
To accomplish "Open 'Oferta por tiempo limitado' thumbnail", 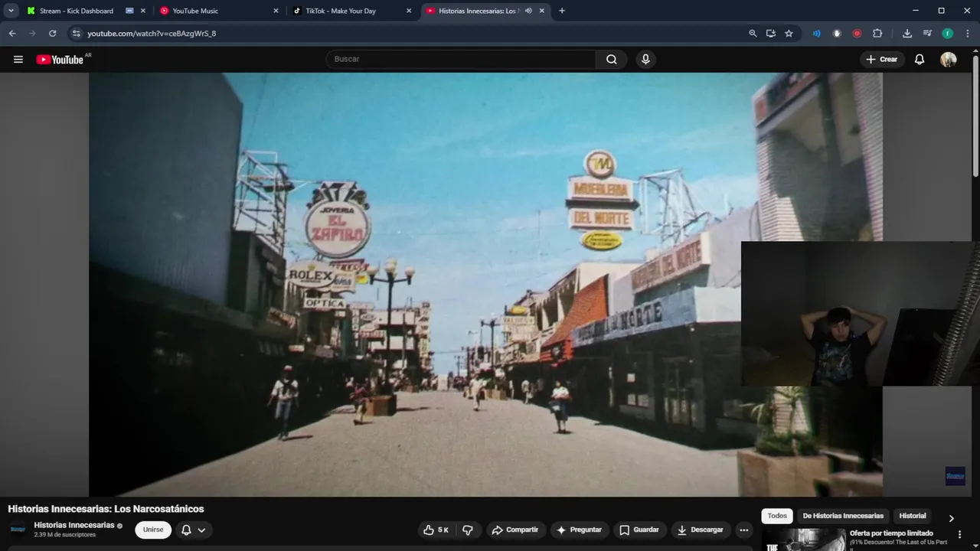I will tap(803, 540).
